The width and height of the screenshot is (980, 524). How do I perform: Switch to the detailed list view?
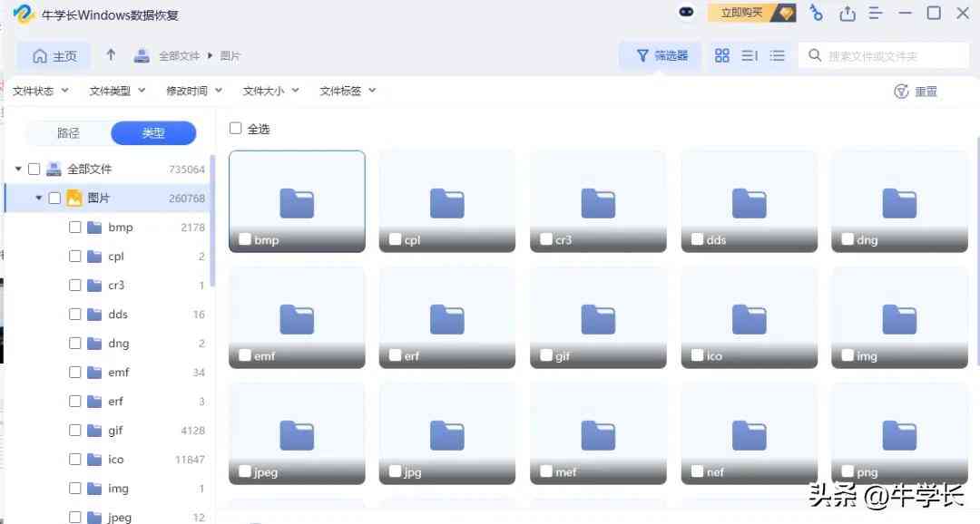pyautogui.click(x=750, y=54)
